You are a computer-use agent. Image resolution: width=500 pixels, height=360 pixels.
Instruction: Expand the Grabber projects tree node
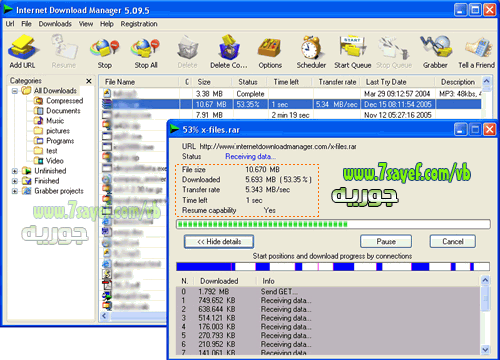(x=15, y=191)
